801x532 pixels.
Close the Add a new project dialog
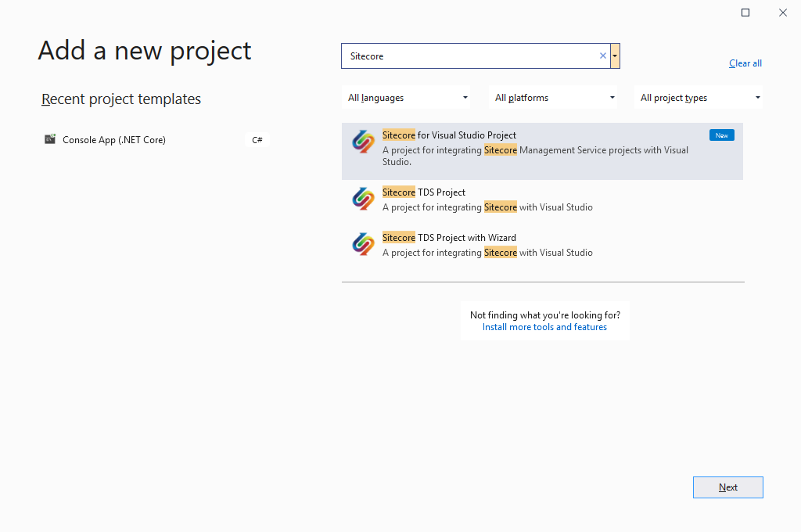tap(782, 13)
